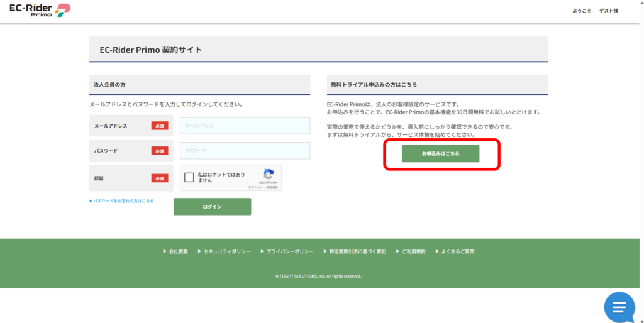The image size is (644, 323).
Task: Focus the メールアドレス input field
Action: (245, 126)
